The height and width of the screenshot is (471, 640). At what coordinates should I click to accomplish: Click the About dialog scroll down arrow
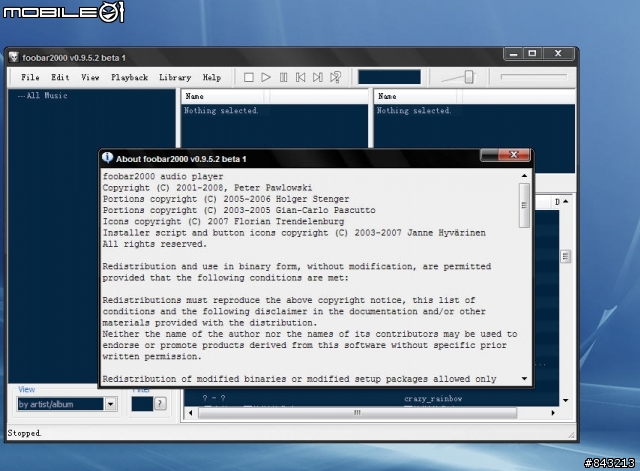point(524,379)
